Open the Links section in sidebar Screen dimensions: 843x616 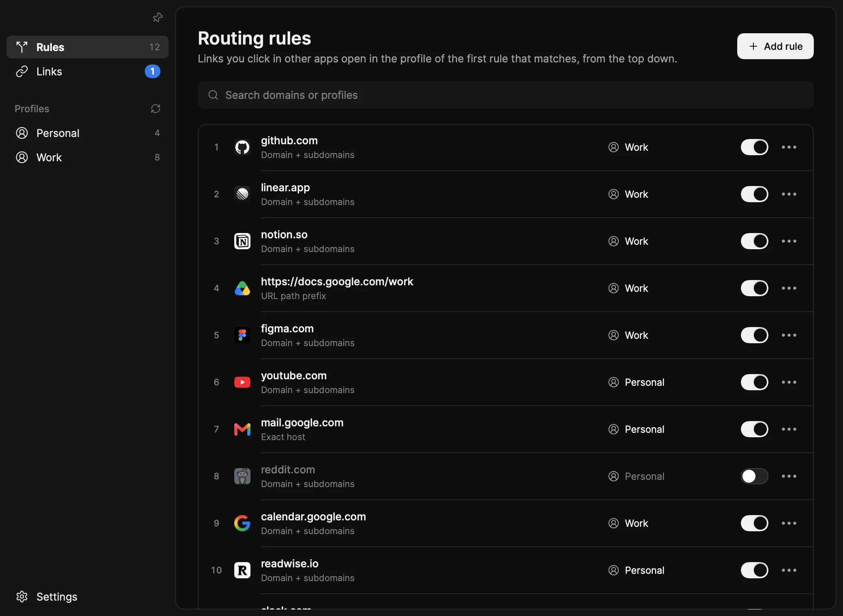click(88, 71)
